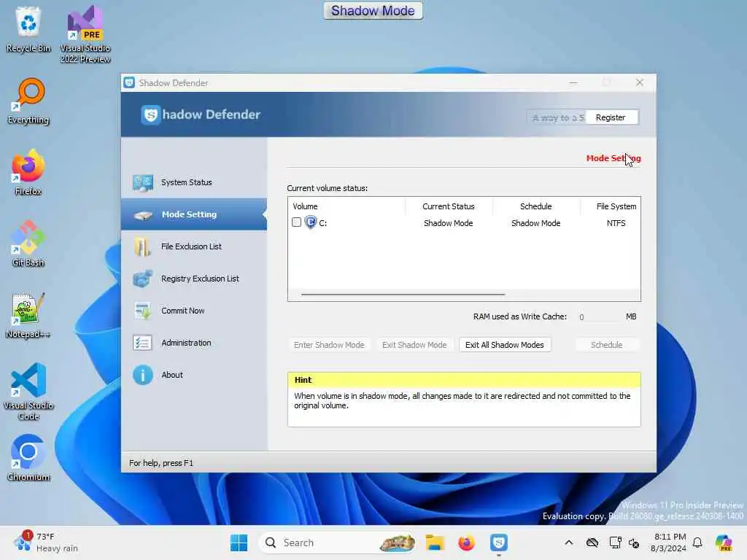Click the Windows Start button

pos(239,542)
